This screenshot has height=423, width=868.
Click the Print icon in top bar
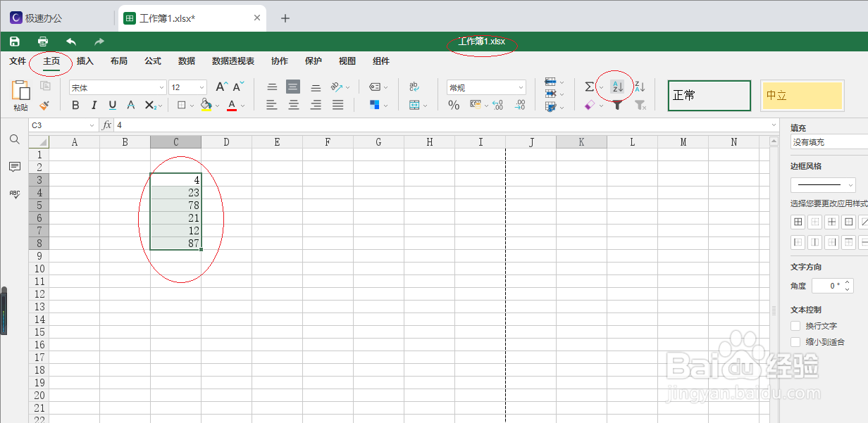[42, 41]
